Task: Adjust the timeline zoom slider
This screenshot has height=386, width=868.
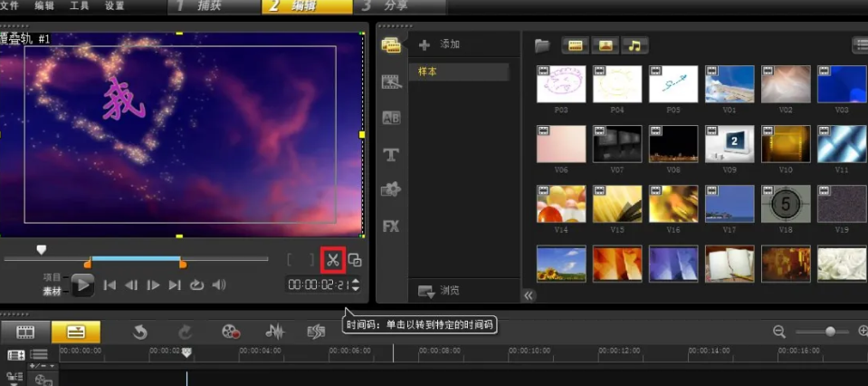Action: click(x=830, y=332)
